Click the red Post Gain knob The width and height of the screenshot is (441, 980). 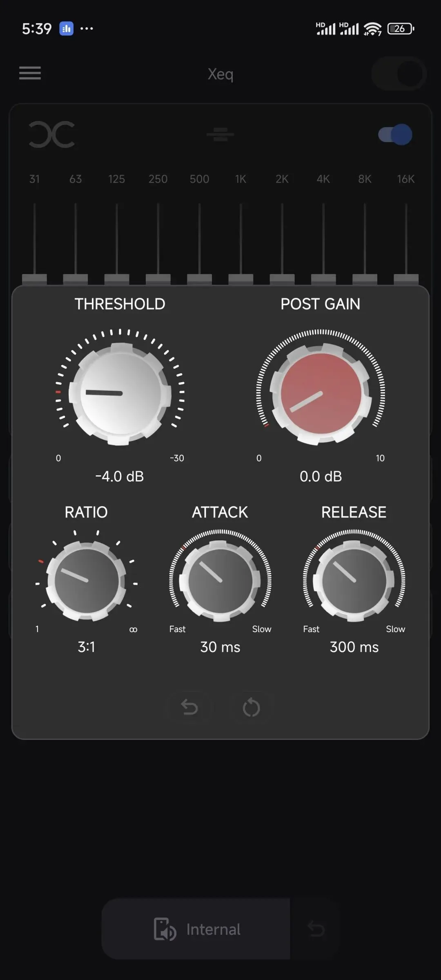pyautogui.click(x=321, y=394)
